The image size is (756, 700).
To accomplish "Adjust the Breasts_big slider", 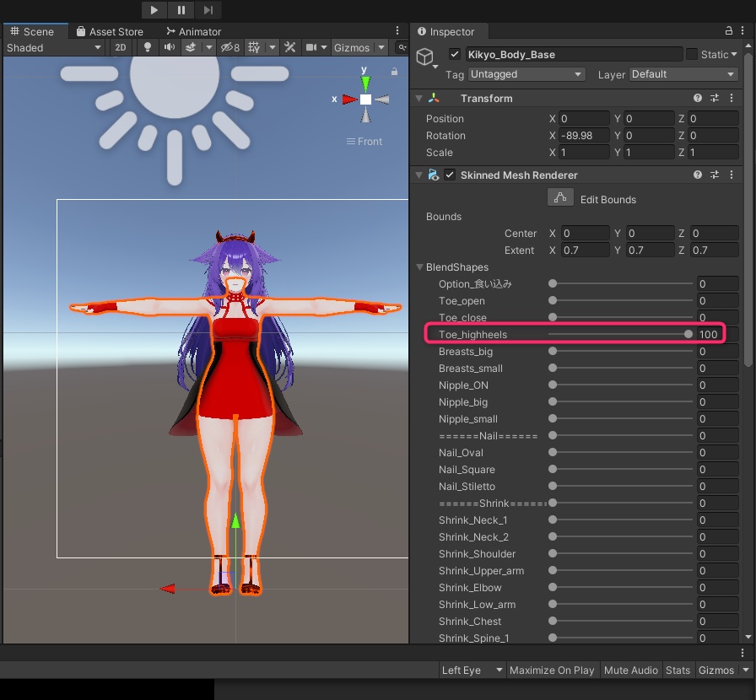I will point(620,351).
